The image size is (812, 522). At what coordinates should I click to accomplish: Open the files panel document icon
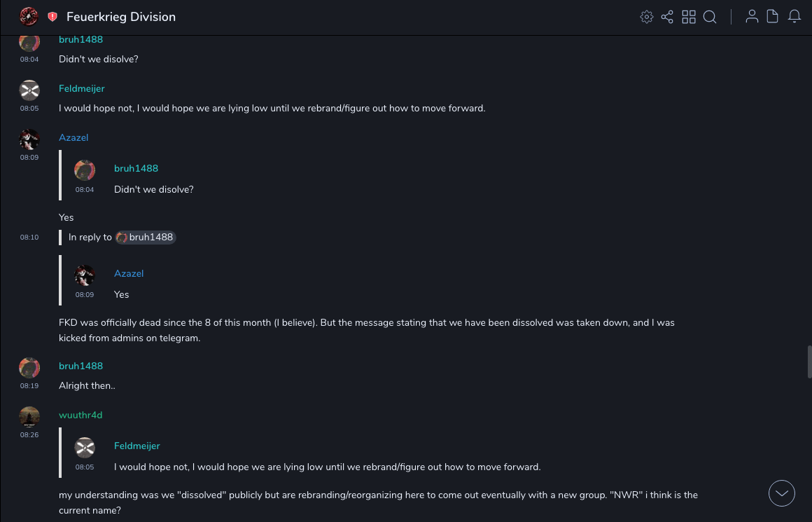click(x=773, y=17)
